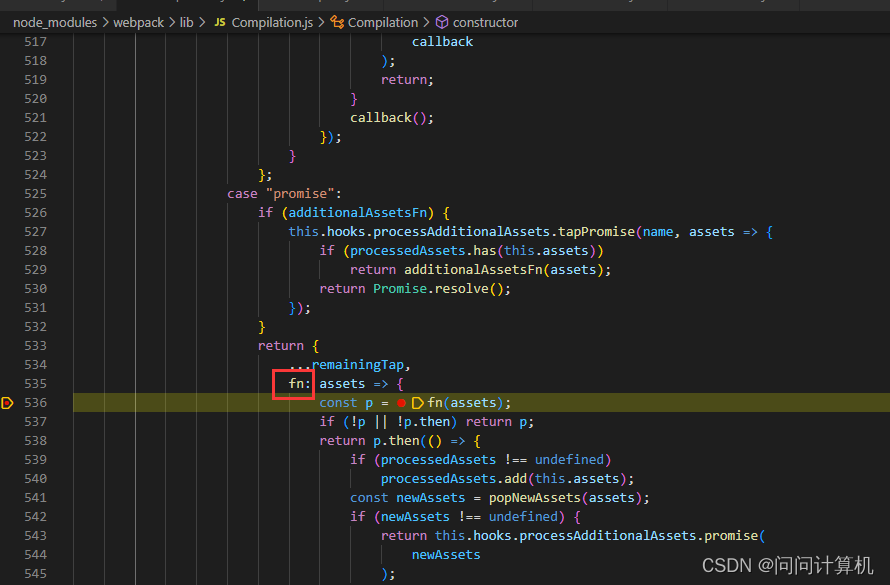Click line number 545

pos(35,574)
